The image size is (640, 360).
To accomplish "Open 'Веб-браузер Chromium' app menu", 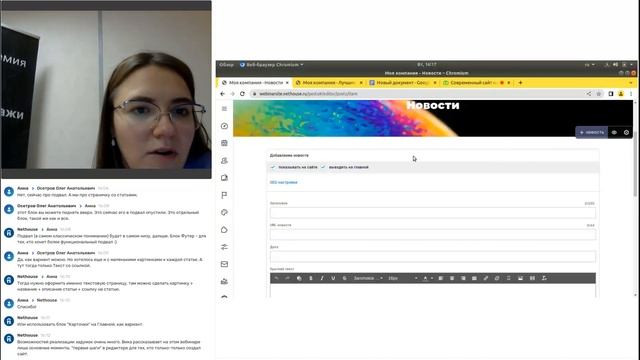I will [271, 64].
